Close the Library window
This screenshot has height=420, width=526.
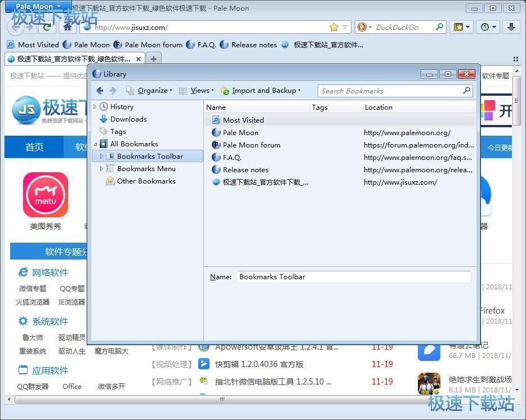click(x=466, y=74)
